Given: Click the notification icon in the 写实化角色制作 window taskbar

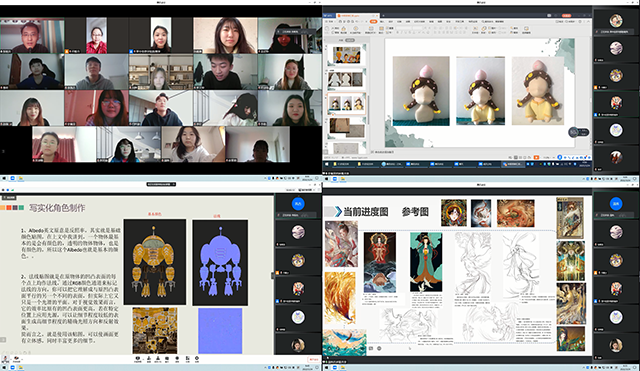Looking at the screenshot, I should (318, 367).
